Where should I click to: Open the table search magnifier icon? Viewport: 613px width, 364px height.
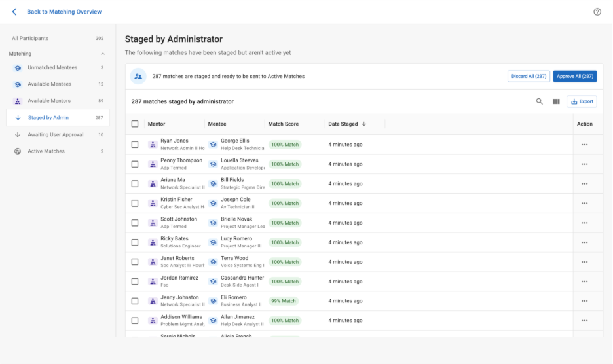540,101
